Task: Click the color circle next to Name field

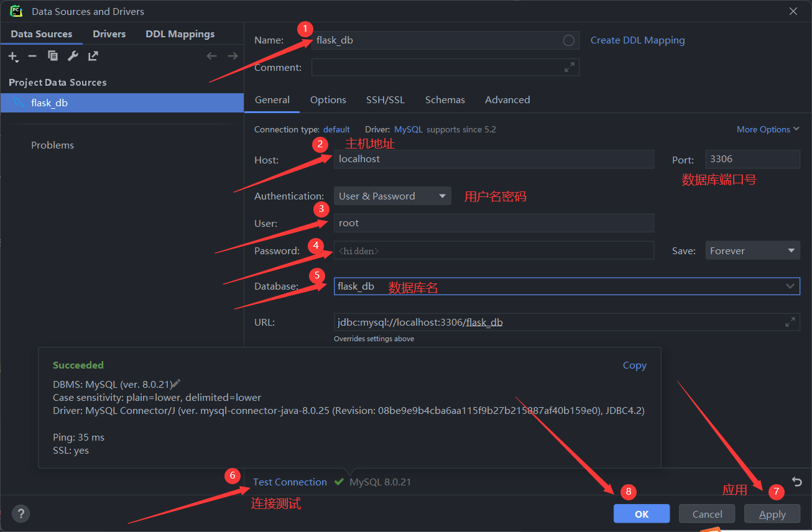Action: click(x=568, y=40)
